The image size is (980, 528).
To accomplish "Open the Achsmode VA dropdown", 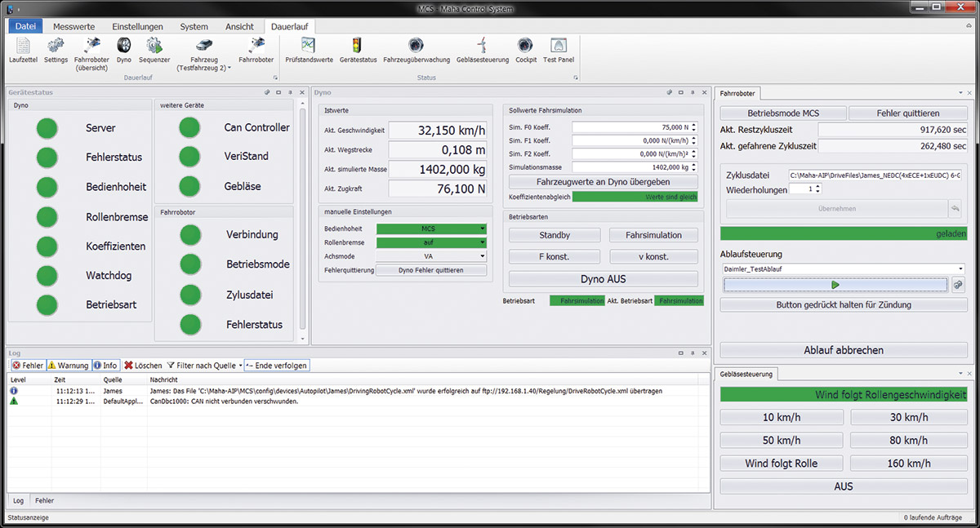I will pyautogui.click(x=431, y=256).
